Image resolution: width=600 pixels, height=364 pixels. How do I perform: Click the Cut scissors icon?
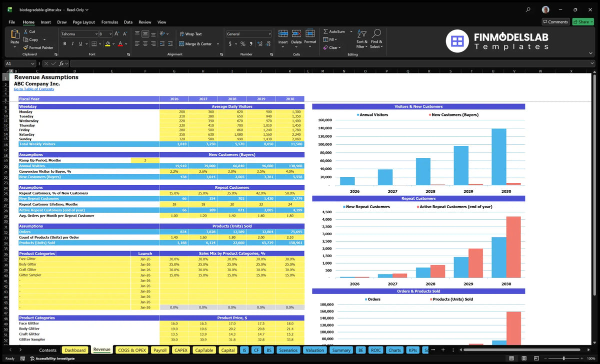(x=25, y=31)
